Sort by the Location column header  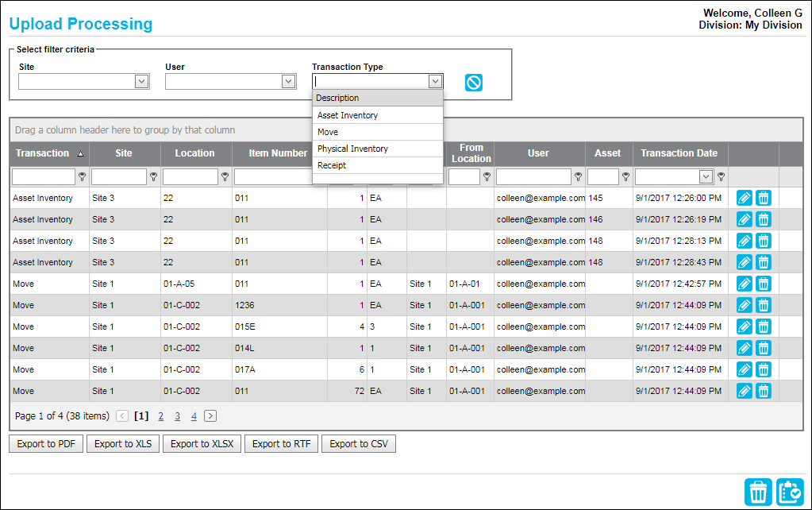tap(196, 153)
